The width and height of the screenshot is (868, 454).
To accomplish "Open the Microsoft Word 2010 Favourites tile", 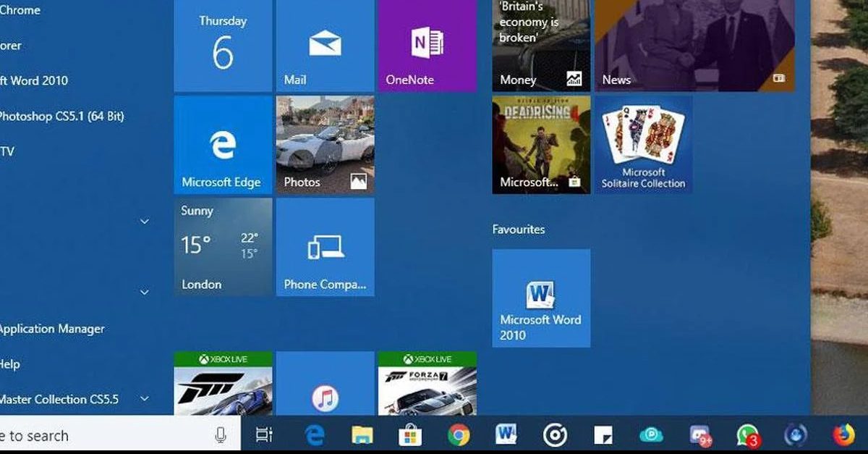I will tap(541, 298).
